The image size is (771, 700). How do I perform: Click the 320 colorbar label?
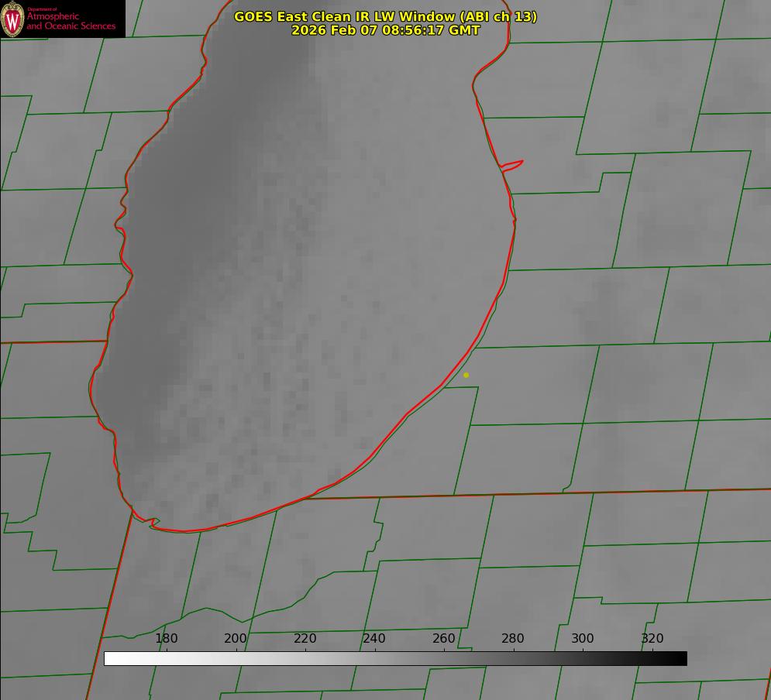[652, 638]
